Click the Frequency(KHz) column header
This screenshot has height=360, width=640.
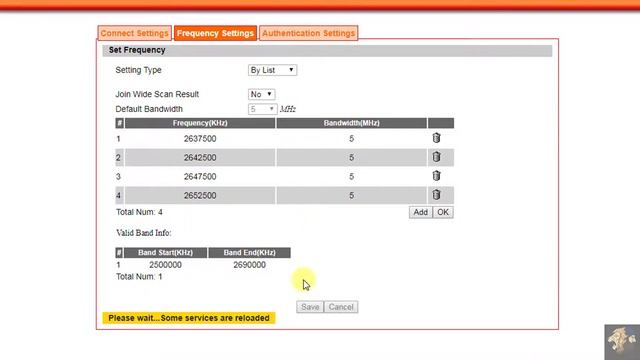200,123
